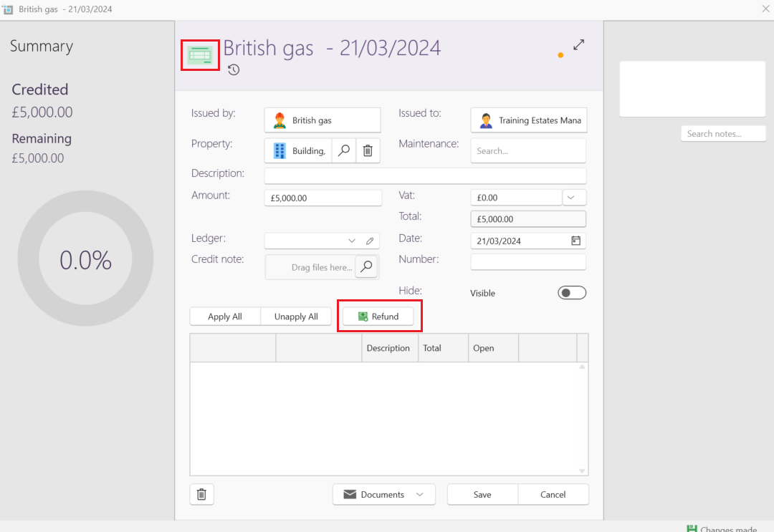Click the Remaining amount in Summary
The width and height of the screenshot is (774, 532).
tap(38, 158)
